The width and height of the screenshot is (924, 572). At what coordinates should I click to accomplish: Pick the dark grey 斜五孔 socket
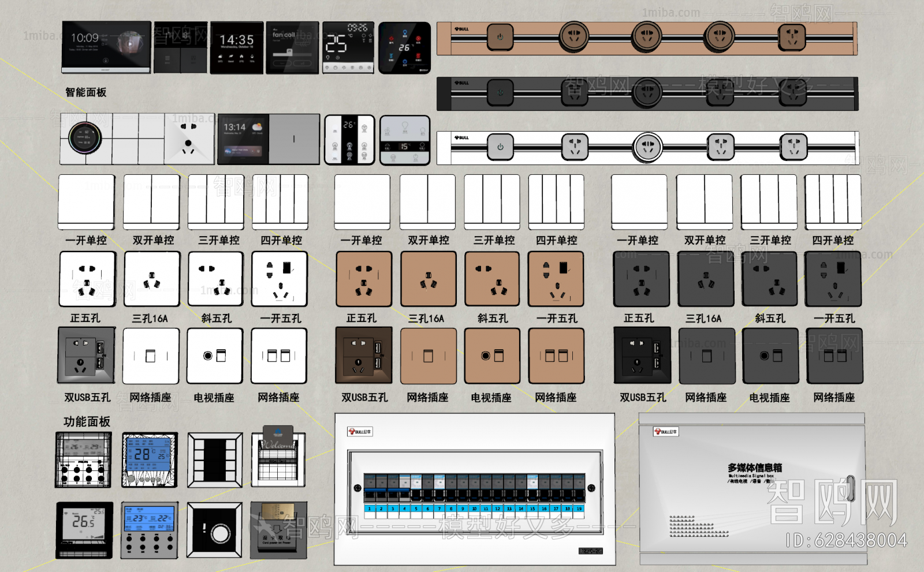(770, 279)
